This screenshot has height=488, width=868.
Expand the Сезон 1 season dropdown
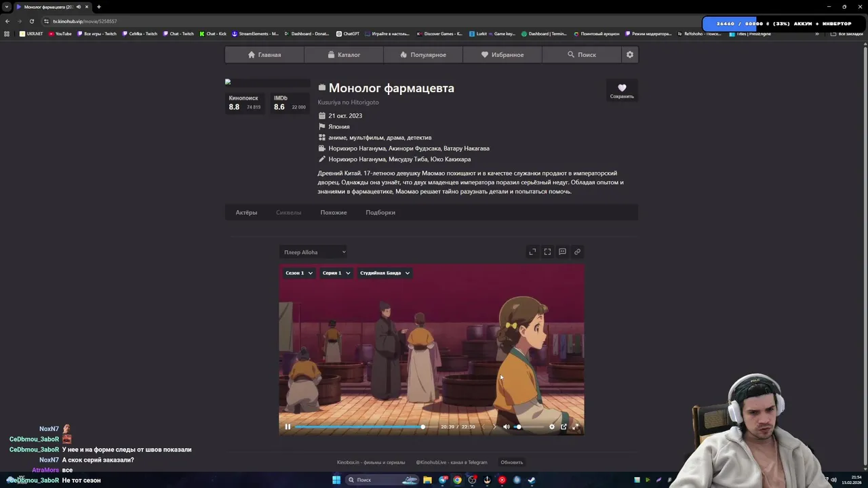298,272
